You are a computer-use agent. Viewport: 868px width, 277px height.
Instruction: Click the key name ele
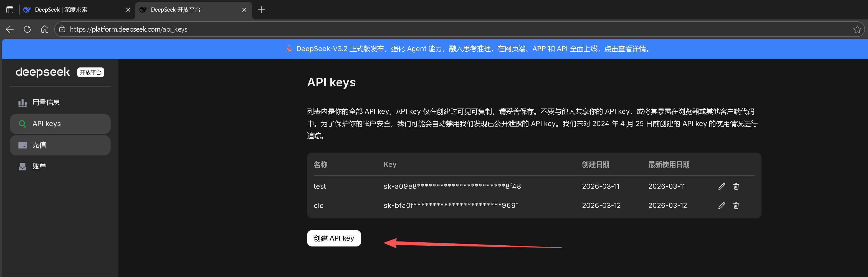tap(318, 206)
